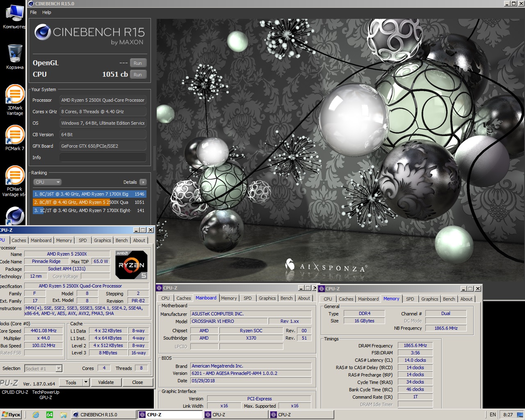
Task: Click the DRAM size 16 GBytes value
Action: (364, 321)
